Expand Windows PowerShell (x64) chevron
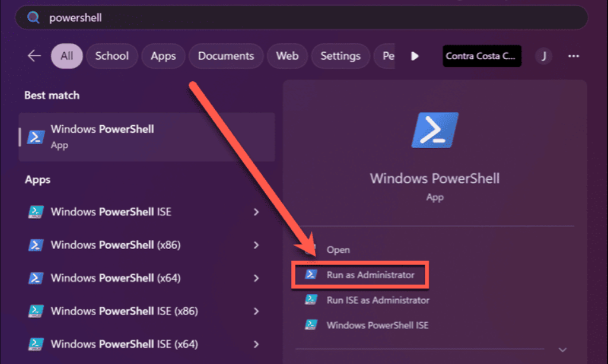The height and width of the screenshot is (364, 608). click(256, 278)
